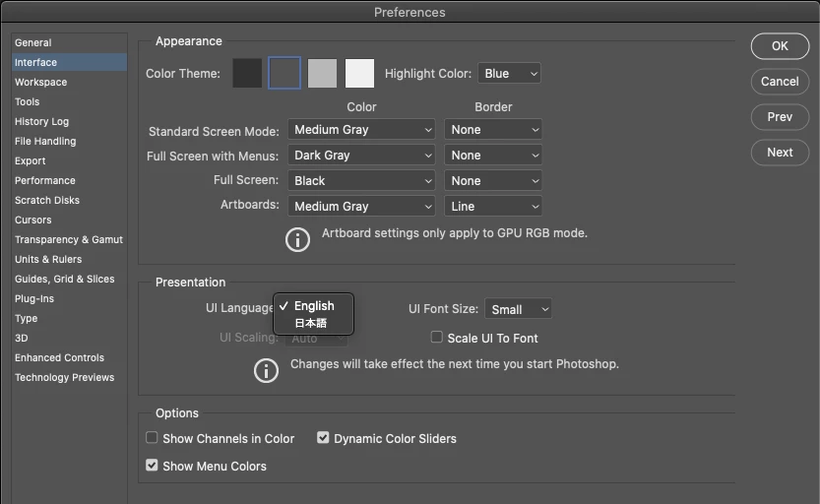
Task: Uncheck Show Menu Colors
Action: point(152,466)
